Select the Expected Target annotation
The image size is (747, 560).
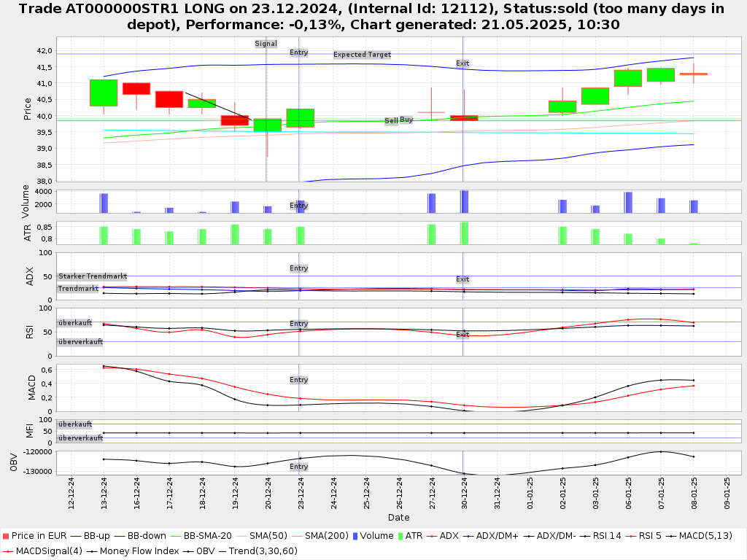tap(362, 55)
